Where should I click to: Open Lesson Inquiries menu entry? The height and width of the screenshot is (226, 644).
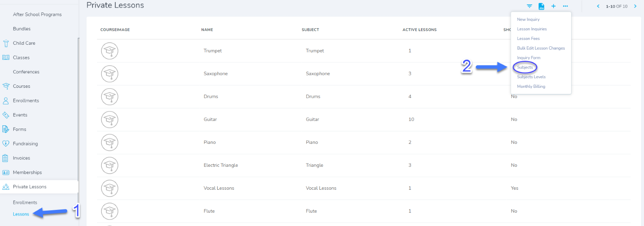pos(532,29)
